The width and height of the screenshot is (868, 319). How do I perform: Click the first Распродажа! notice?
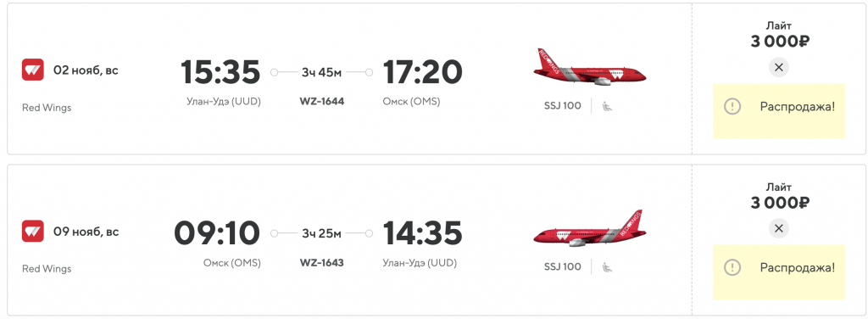pyautogui.click(x=779, y=111)
